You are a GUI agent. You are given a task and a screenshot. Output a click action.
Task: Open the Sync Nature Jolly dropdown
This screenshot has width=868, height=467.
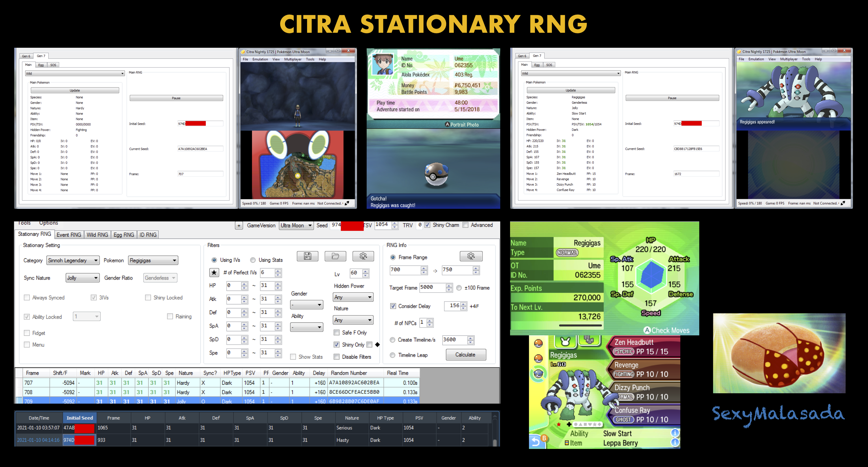click(83, 278)
